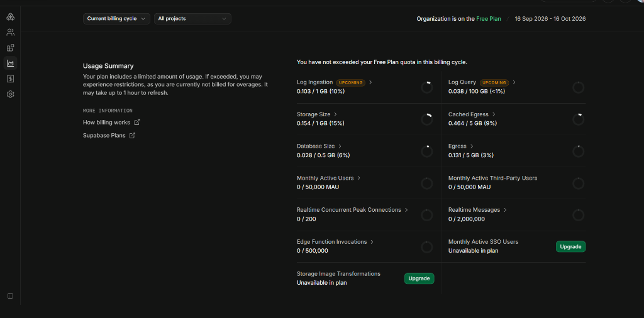Image resolution: width=644 pixels, height=318 pixels.
Task: Click the Cached Egress usage ring
Action: (x=579, y=119)
